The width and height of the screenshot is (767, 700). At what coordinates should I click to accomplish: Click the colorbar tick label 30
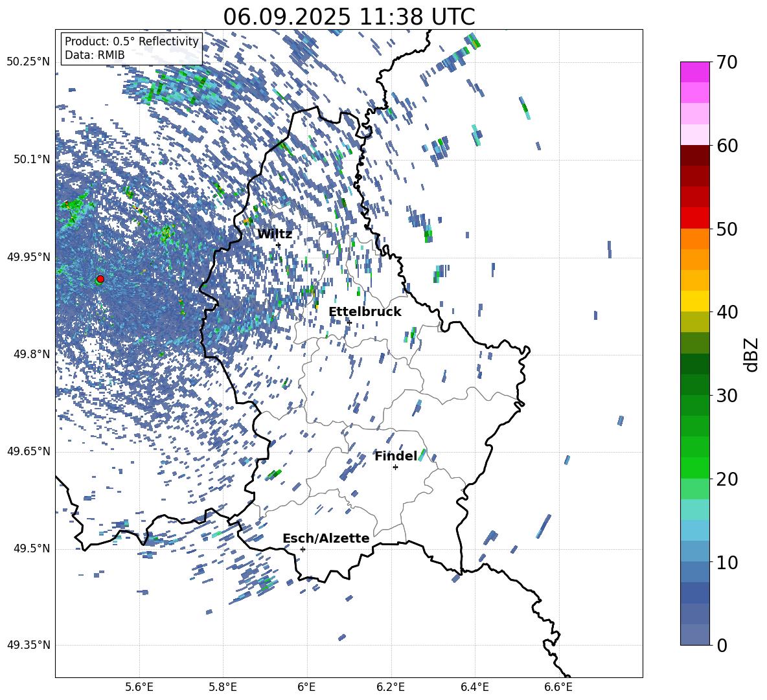[727, 395]
